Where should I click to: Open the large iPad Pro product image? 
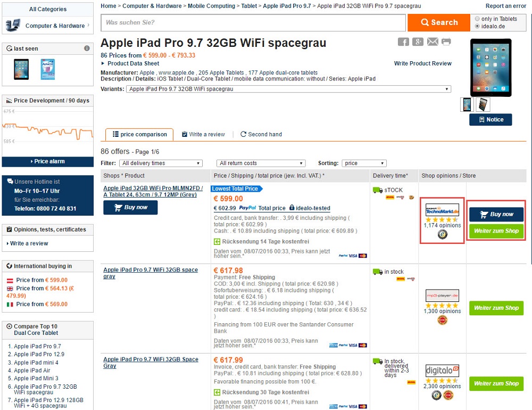tap(491, 68)
